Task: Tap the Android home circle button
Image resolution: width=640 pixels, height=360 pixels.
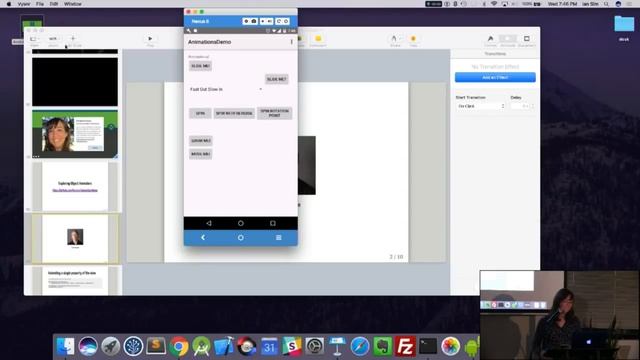Action: 240,223
